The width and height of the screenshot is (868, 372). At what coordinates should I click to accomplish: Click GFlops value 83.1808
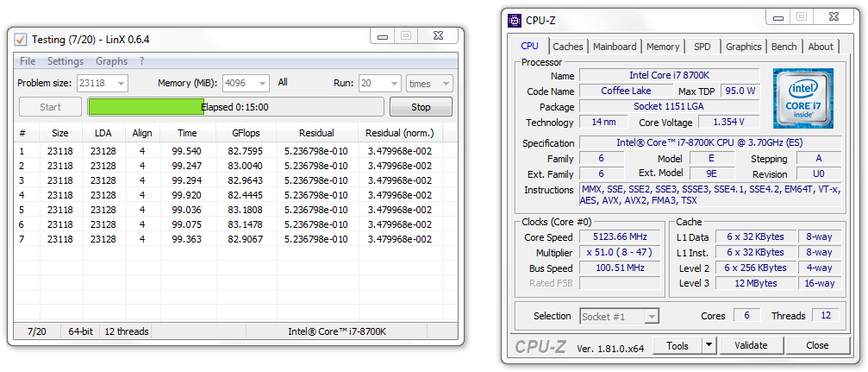pyautogui.click(x=247, y=210)
